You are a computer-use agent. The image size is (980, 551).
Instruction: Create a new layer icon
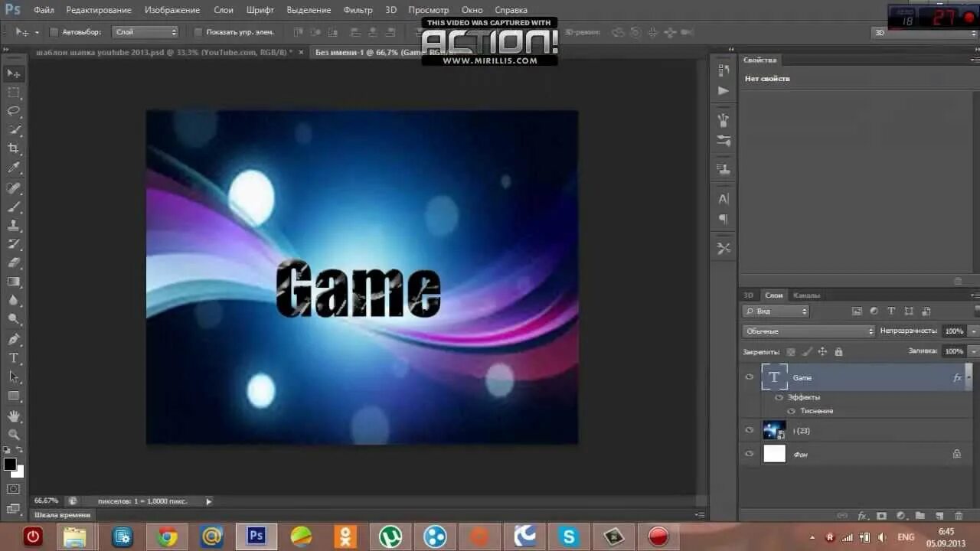tap(939, 517)
